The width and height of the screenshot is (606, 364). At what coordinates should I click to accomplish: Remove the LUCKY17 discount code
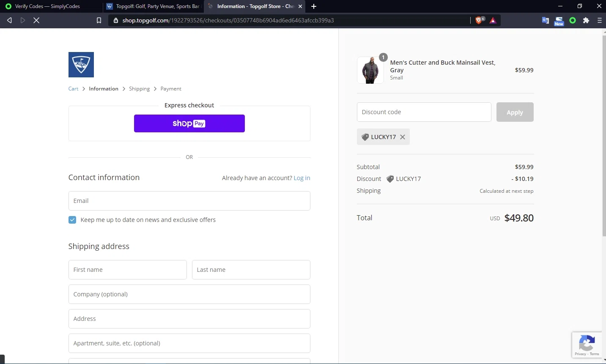[x=403, y=137]
